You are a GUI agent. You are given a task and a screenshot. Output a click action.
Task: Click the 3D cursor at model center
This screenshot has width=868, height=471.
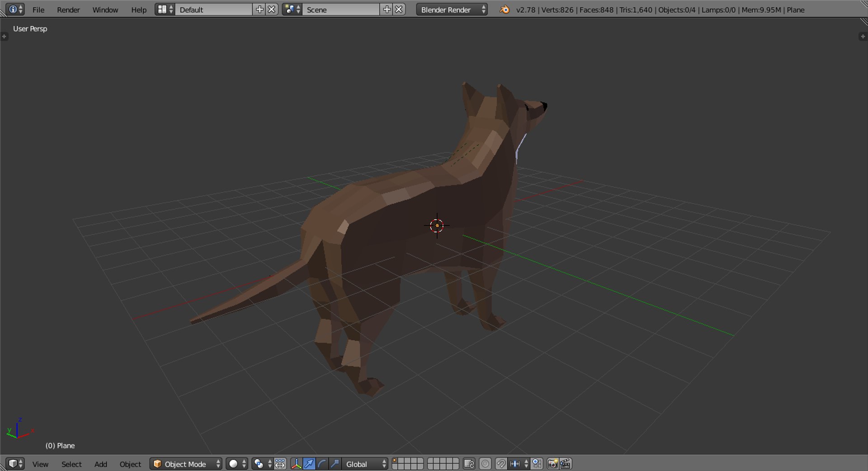[x=437, y=225]
